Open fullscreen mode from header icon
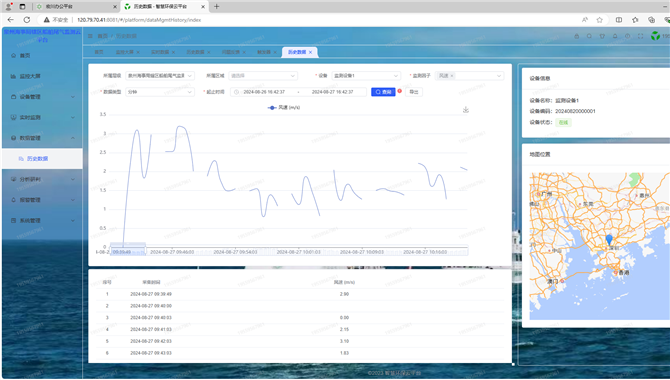The height and width of the screenshot is (380, 670). tap(640, 36)
